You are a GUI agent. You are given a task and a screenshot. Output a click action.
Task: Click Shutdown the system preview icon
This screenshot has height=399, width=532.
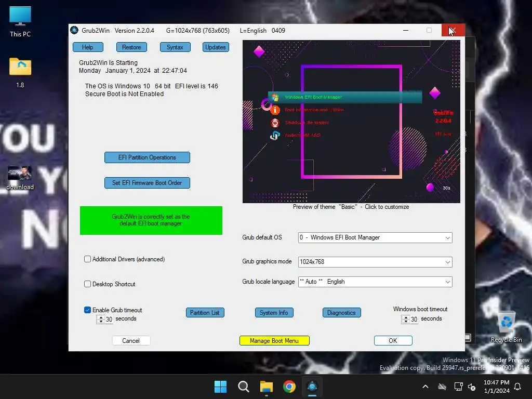tap(275, 123)
